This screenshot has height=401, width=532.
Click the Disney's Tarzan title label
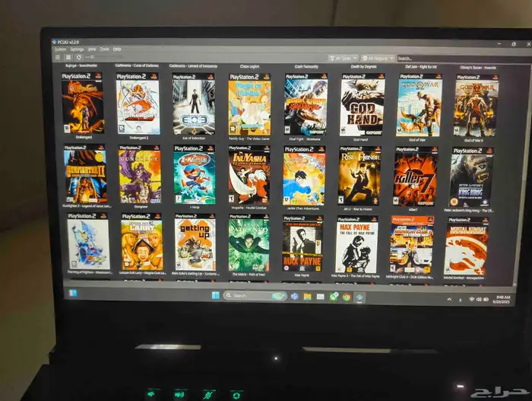coord(478,68)
